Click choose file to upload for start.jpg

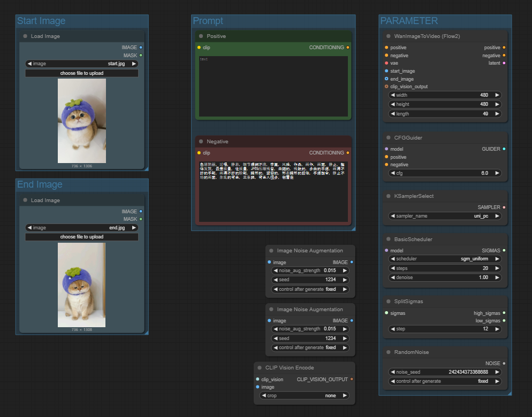(82, 73)
